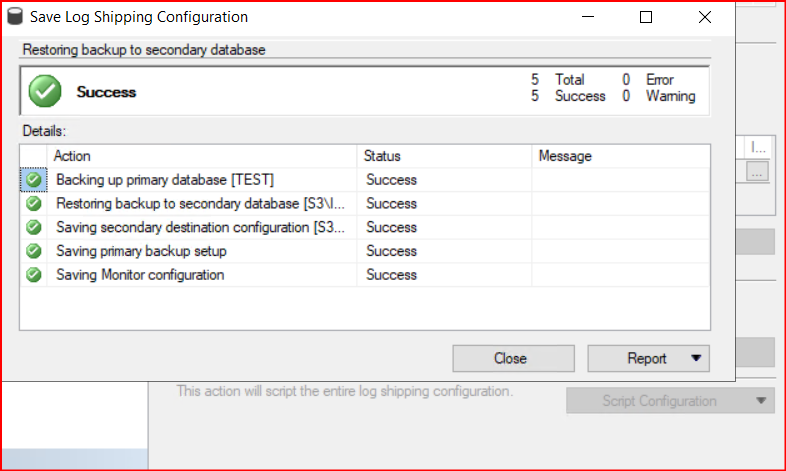Click the check icon beside Saving primary backup setup

coord(34,251)
